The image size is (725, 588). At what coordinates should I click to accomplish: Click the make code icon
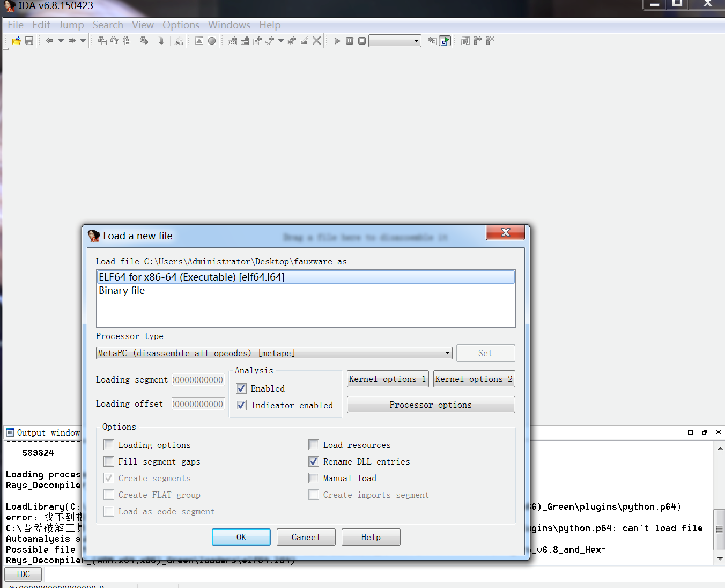(x=233, y=41)
